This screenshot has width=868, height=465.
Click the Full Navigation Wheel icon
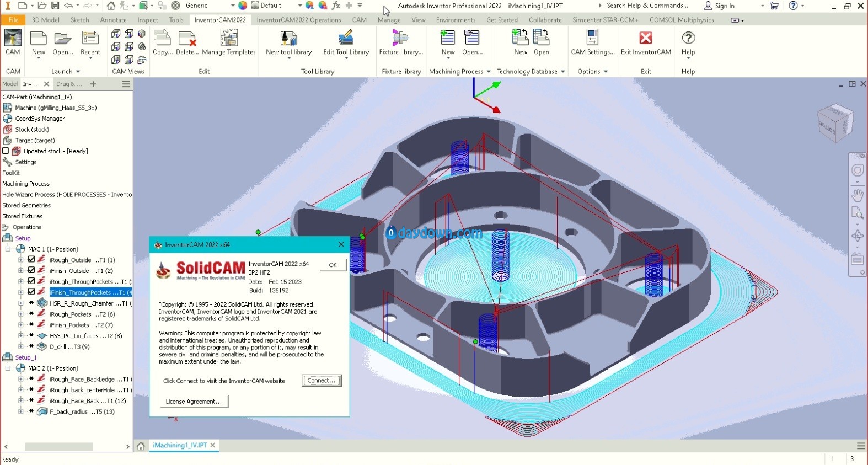tap(857, 170)
